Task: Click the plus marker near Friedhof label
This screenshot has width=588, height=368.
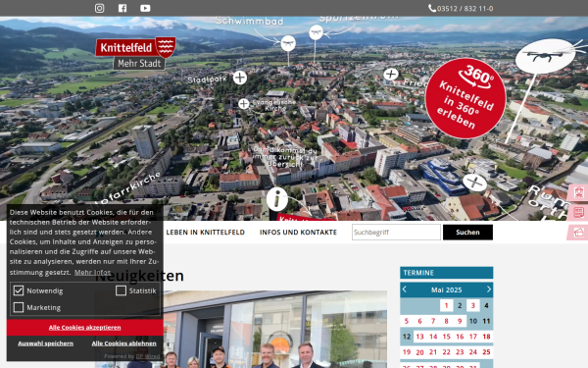Action: point(391,75)
